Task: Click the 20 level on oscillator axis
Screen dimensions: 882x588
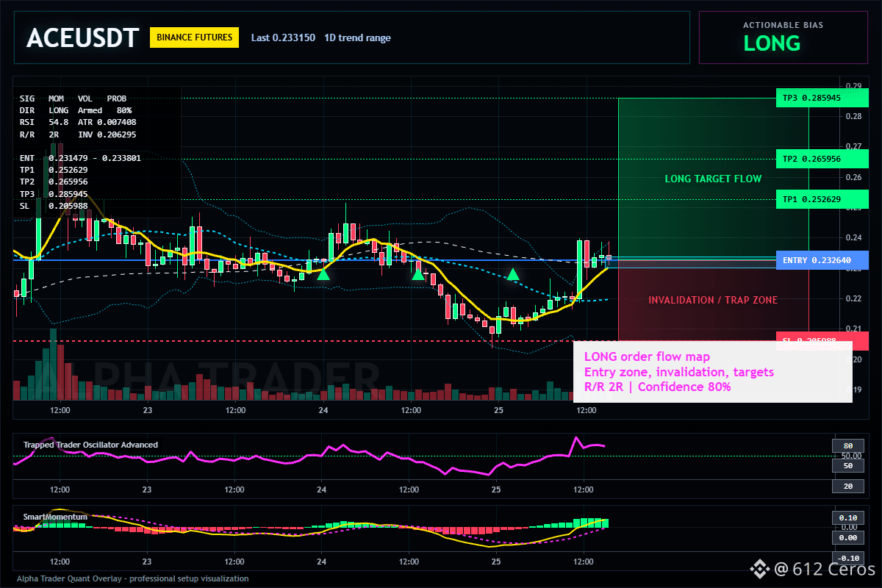Action: (x=847, y=486)
